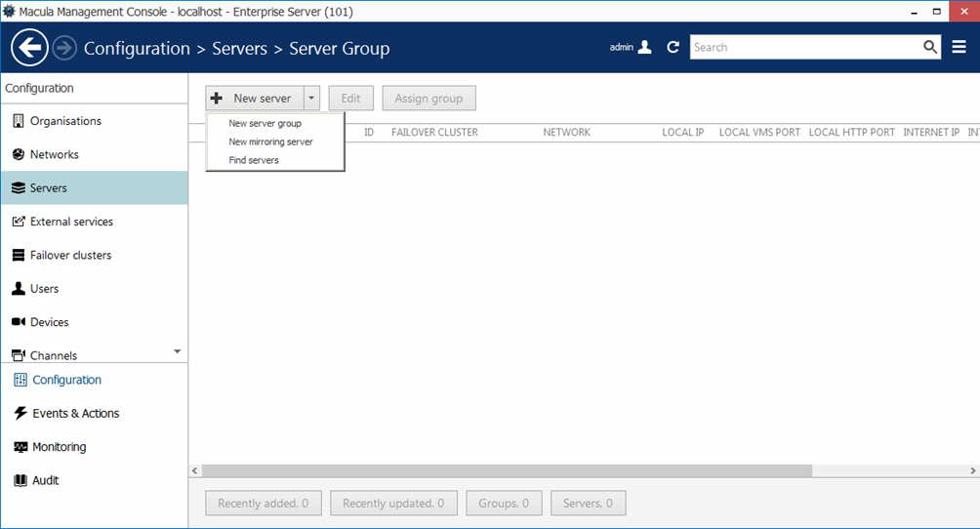Pick Find servers from dropdown menu
The height and width of the screenshot is (529, 980).
coord(254,160)
